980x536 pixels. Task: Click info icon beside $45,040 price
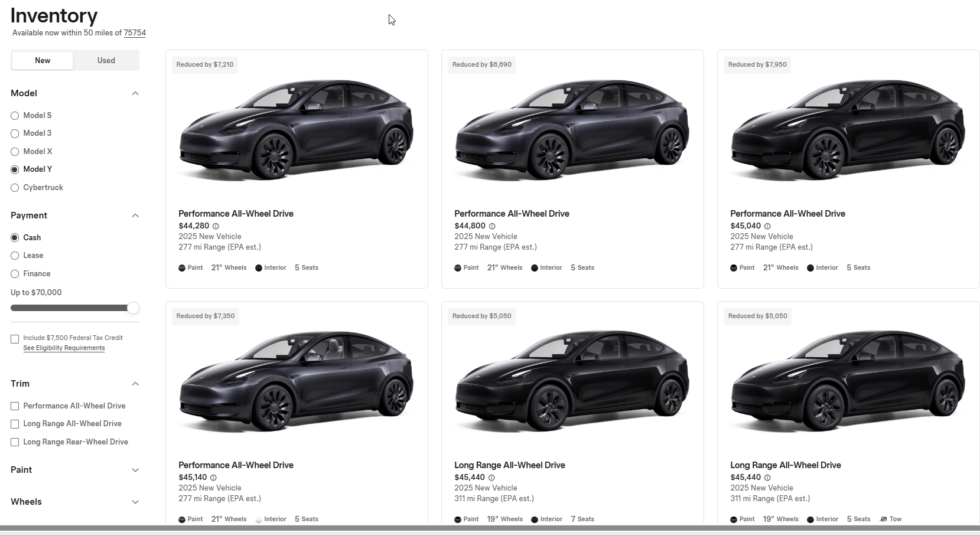coord(767,226)
